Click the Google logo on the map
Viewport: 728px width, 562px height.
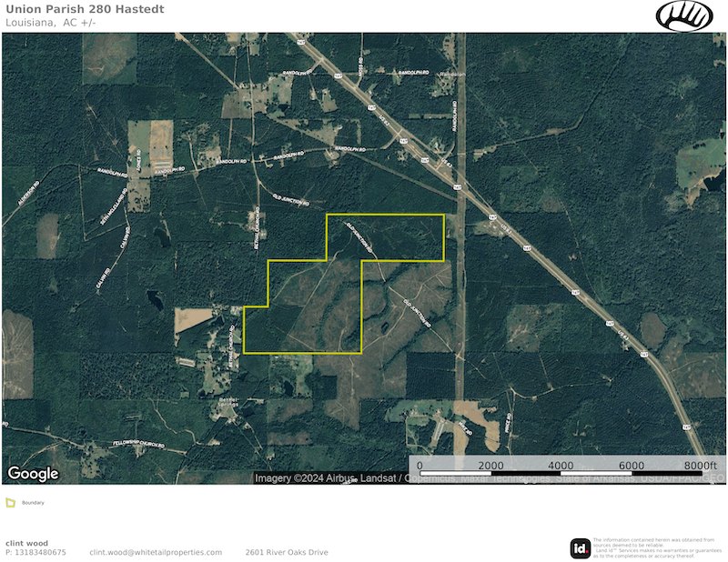34,474
